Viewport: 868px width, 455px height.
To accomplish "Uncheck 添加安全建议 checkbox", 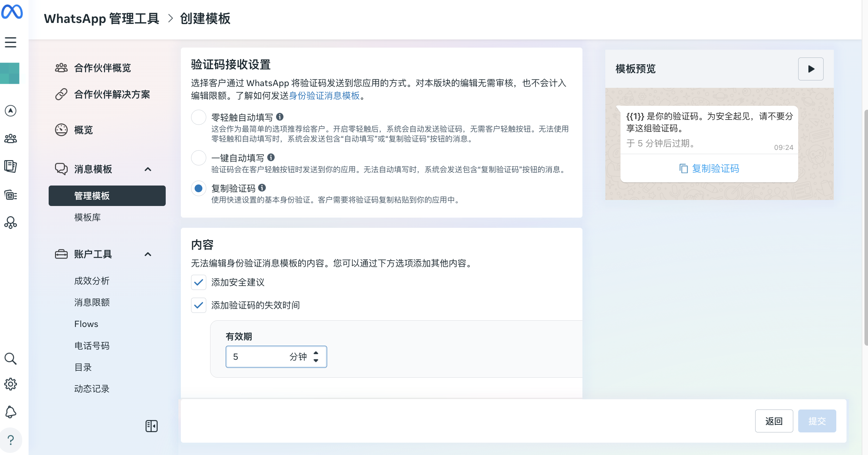I will tap(198, 282).
